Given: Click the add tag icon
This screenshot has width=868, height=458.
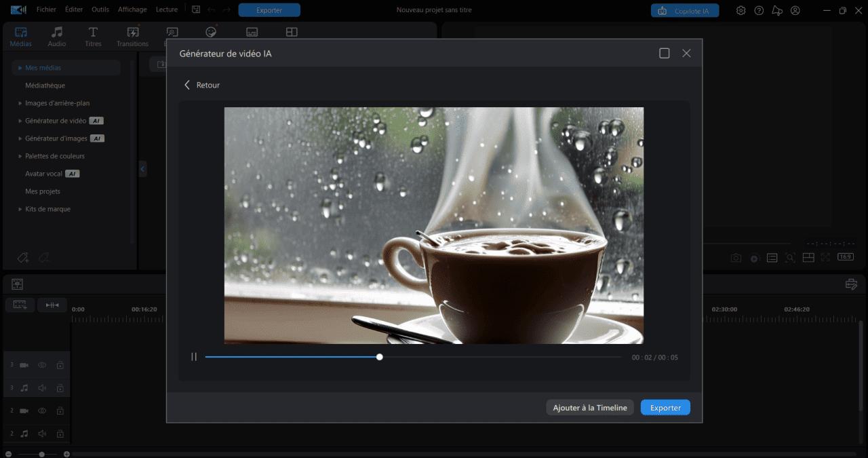Looking at the screenshot, I should coord(22,258).
